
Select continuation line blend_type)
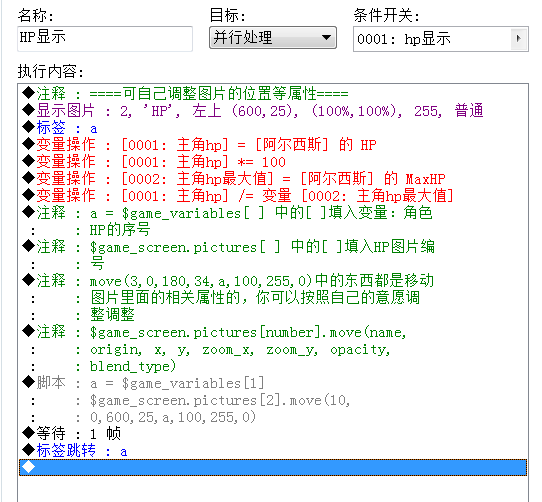273,366
